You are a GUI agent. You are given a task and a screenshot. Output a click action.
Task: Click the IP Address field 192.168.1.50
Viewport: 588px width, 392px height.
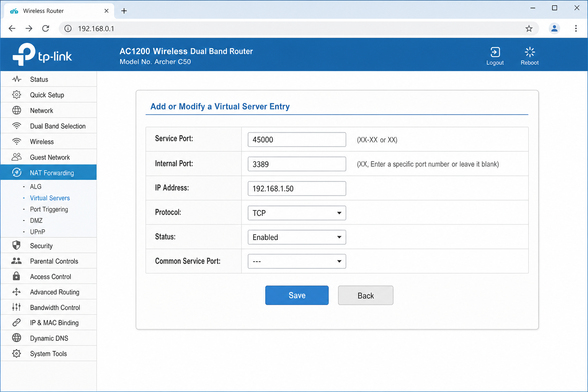tap(297, 188)
